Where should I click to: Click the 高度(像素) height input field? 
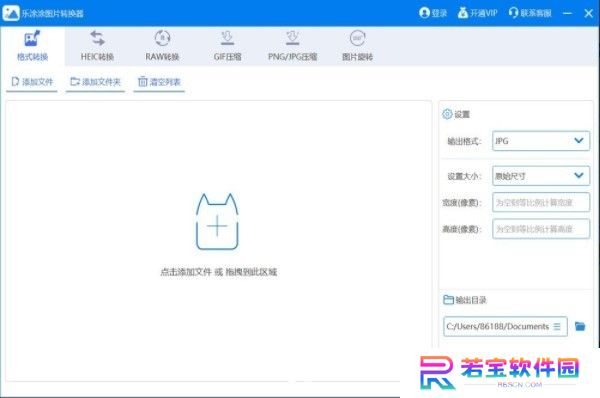point(541,229)
